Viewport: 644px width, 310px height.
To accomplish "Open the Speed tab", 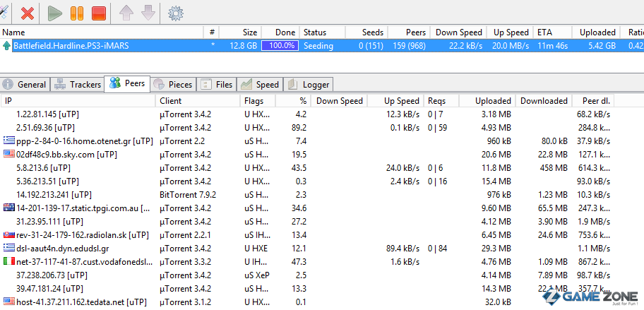I will (260, 84).
